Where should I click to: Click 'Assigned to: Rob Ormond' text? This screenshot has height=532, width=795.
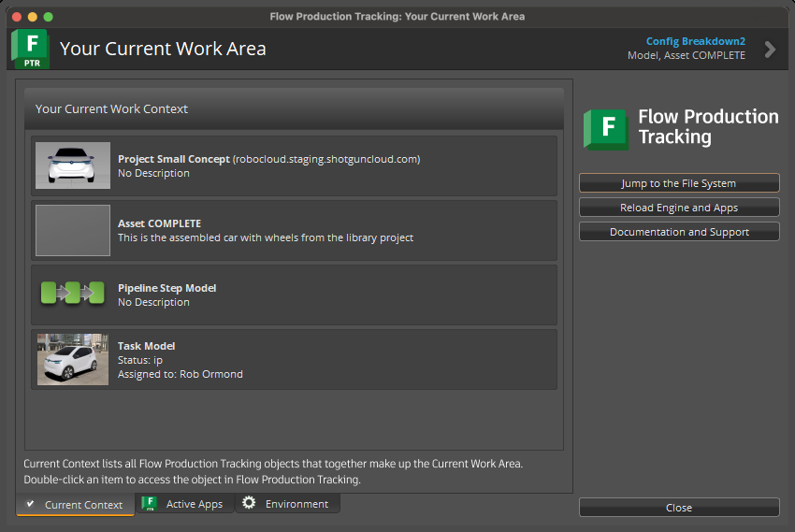180,374
